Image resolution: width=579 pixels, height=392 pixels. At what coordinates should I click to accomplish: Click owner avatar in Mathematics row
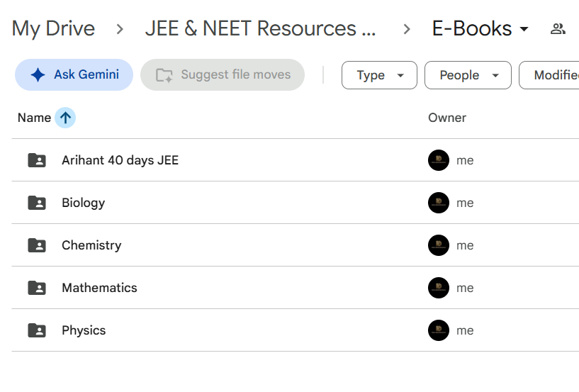tap(439, 288)
